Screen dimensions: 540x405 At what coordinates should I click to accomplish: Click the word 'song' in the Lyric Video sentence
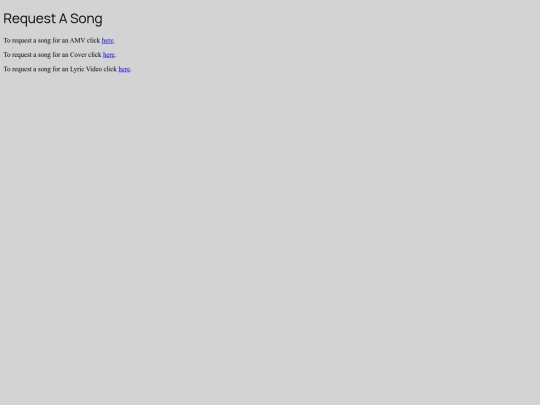(44, 69)
